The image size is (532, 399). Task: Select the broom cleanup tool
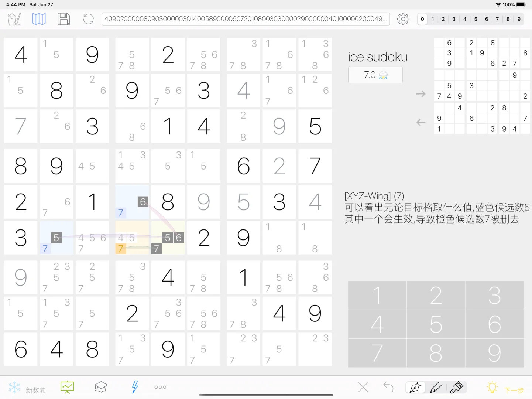[x=14, y=19]
